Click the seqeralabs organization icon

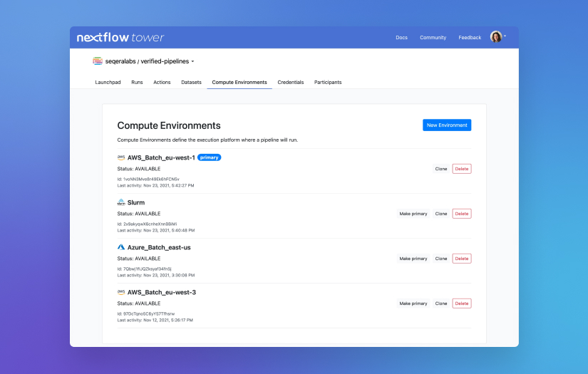98,61
